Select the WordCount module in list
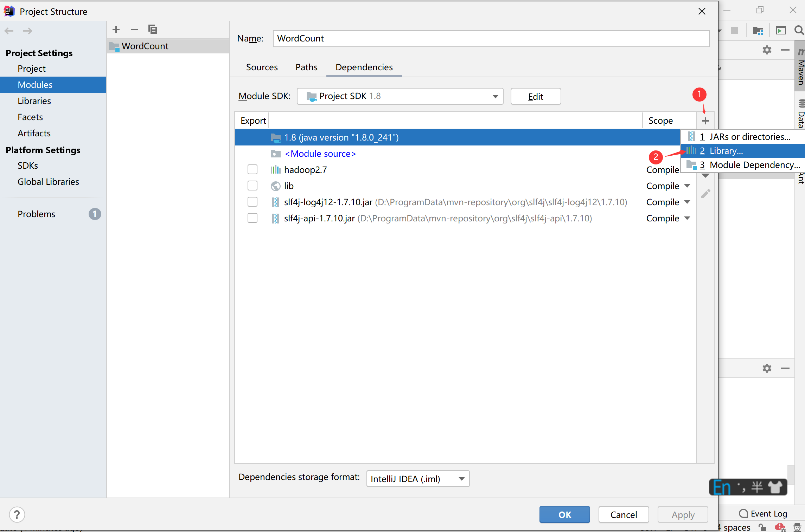Viewport: 805px width, 532px height. coord(168,46)
